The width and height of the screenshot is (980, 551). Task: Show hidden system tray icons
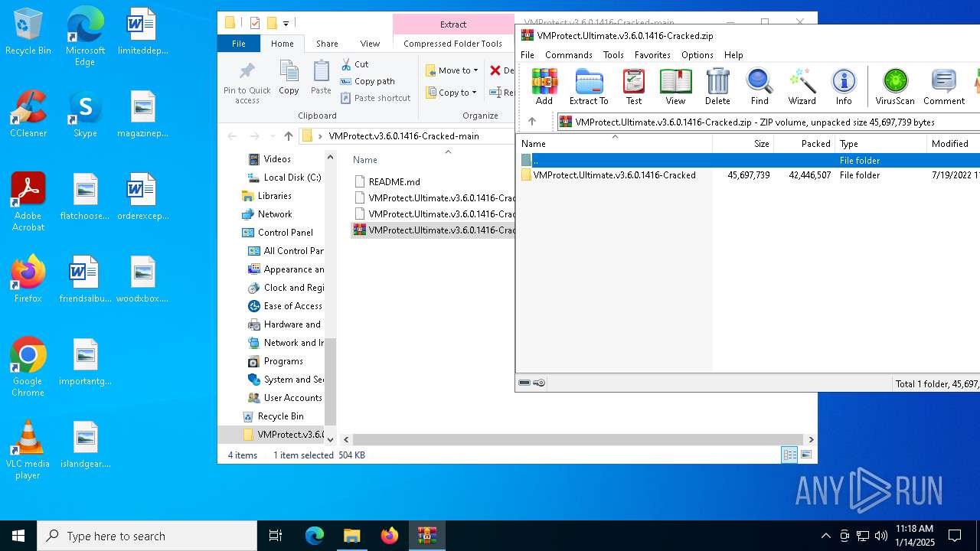[x=825, y=536]
